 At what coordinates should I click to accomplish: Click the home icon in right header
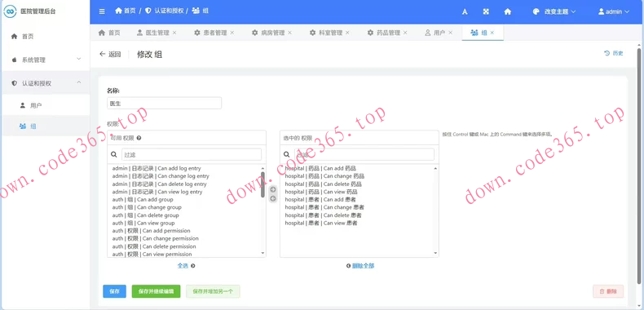click(508, 12)
